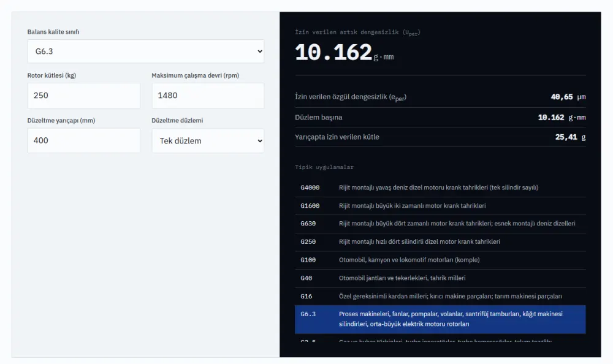Screen dimensions: 613x364
Task: Click the Maksimum çalışma devri (rpm) label
Action: [x=196, y=75]
